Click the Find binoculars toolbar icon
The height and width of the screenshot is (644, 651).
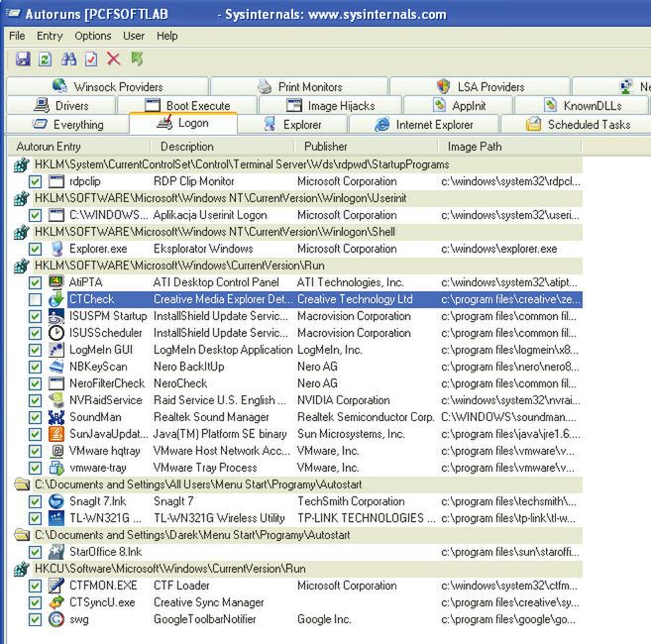pos(68,59)
